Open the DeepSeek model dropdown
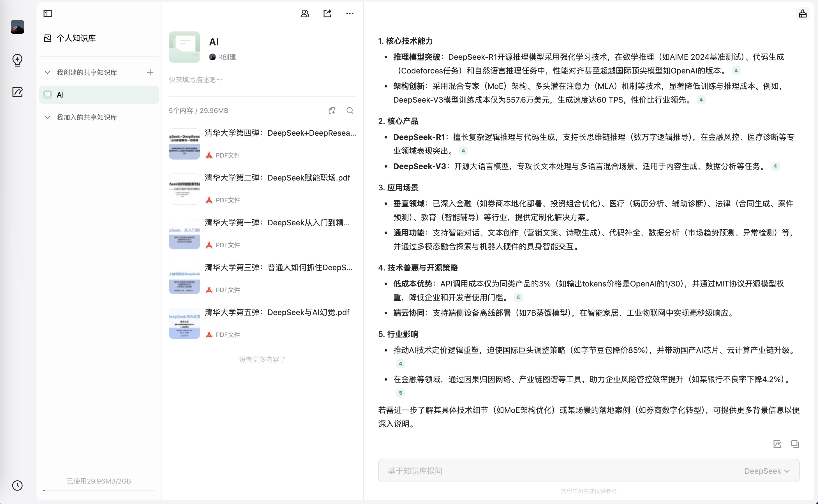The height and width of the screenshot is (504, 818). pos(767,471)
